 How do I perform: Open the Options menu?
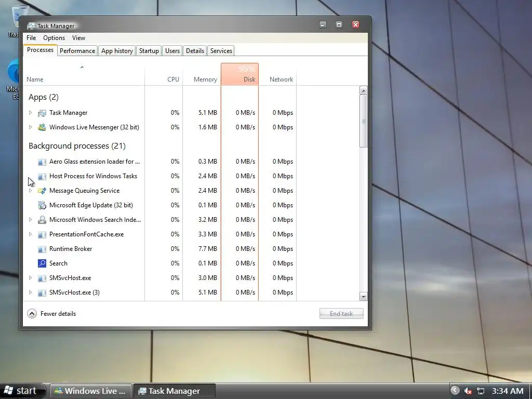pos(54,38)
